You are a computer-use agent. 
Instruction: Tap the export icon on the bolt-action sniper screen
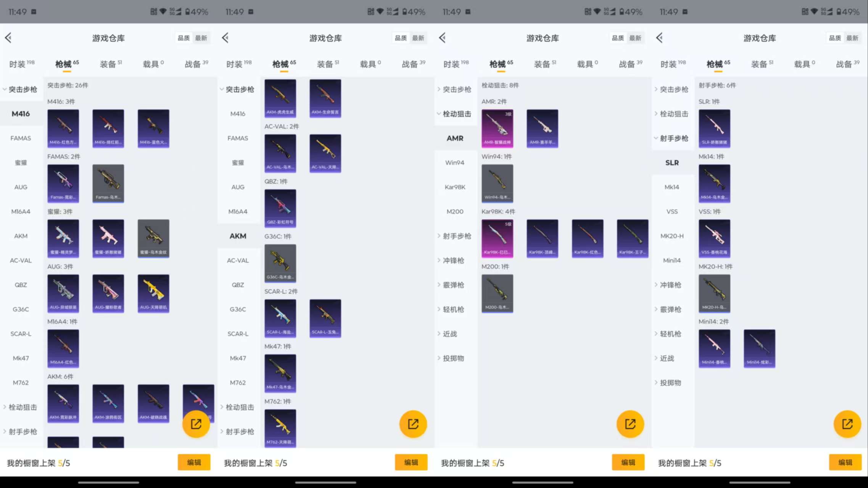(630, 424)
